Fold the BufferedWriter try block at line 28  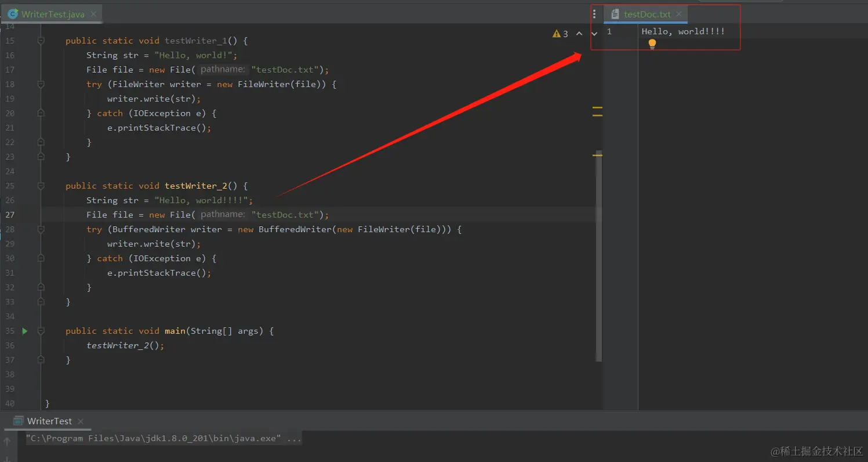(41, 229)
